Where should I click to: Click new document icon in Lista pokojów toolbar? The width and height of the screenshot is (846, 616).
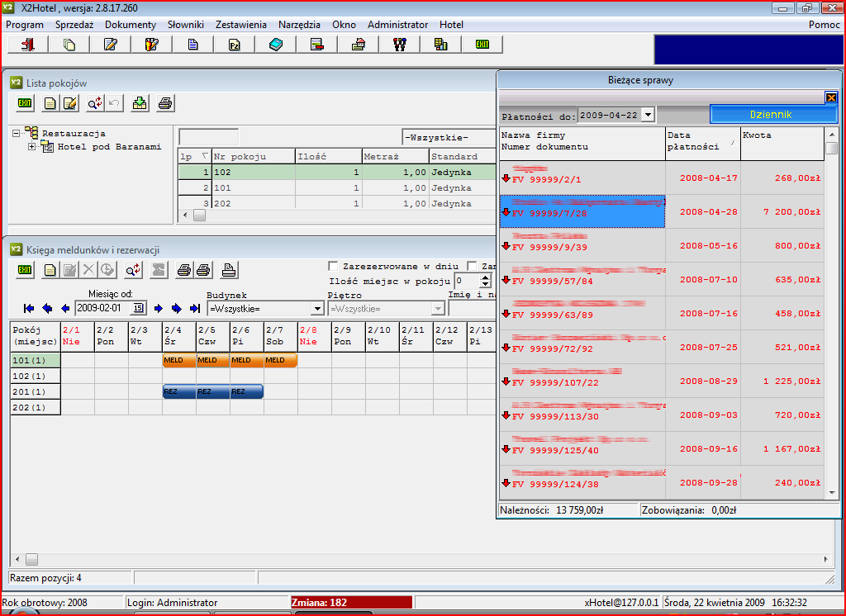[x=50, y=103]
